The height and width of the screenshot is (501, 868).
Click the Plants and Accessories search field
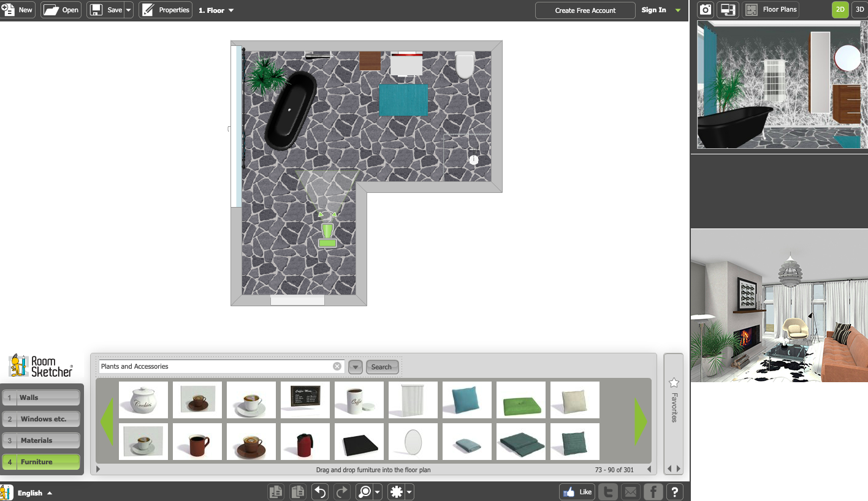coord(215,366)
